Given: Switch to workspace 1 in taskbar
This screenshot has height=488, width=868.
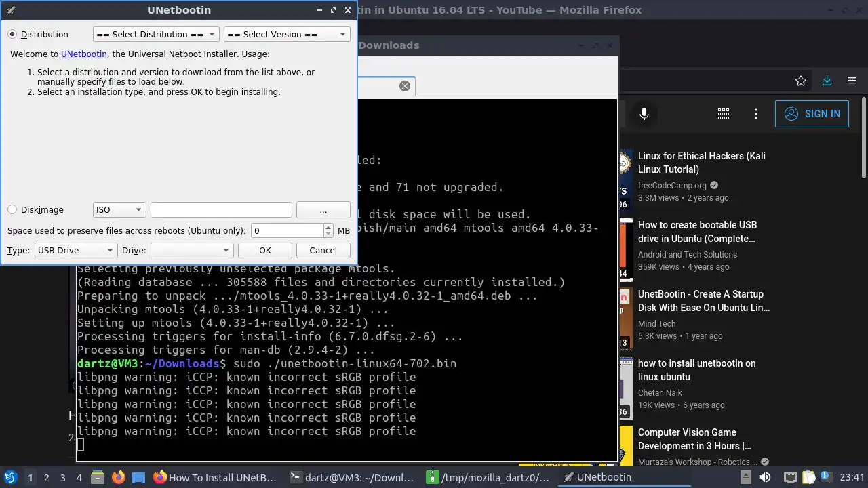Looking at the screenshot, I should 30,477.
